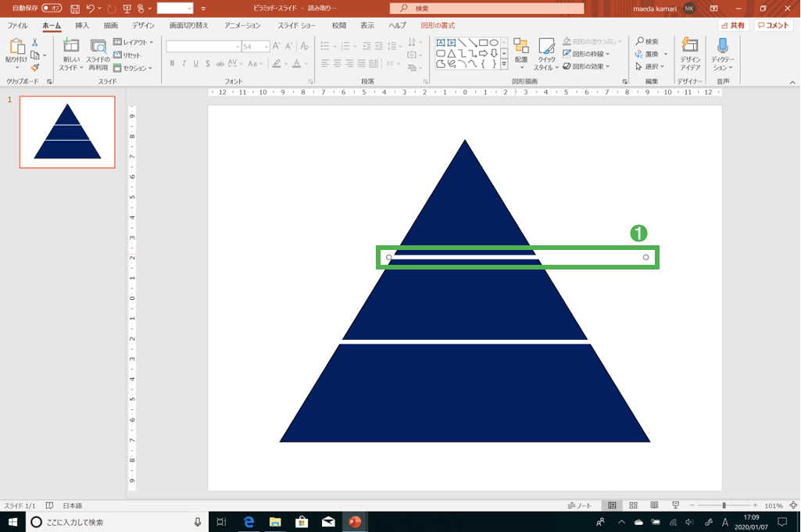801x532 pixels.
Task: Select the oval shape in gallery
Action: coord(494,42)
